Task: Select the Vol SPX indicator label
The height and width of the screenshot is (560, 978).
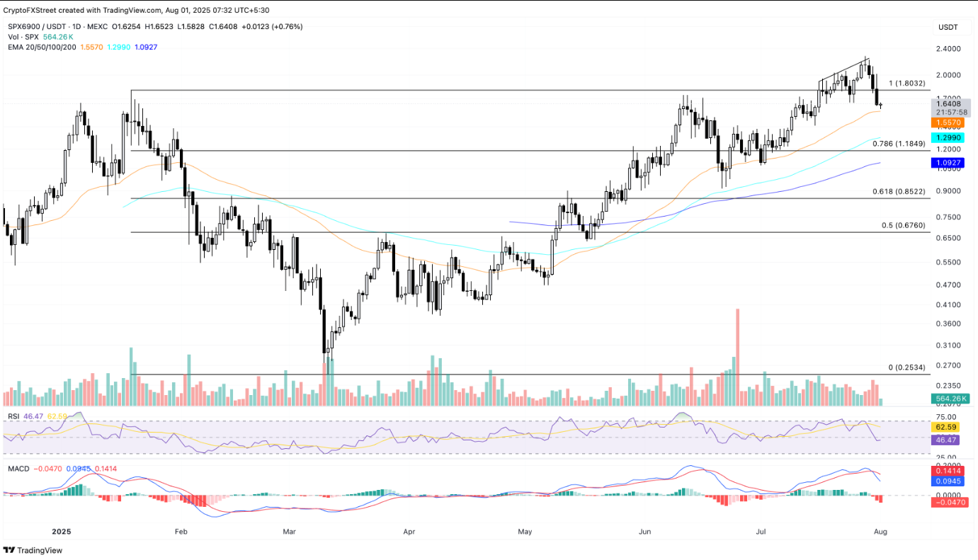Action: pos(21,36)
